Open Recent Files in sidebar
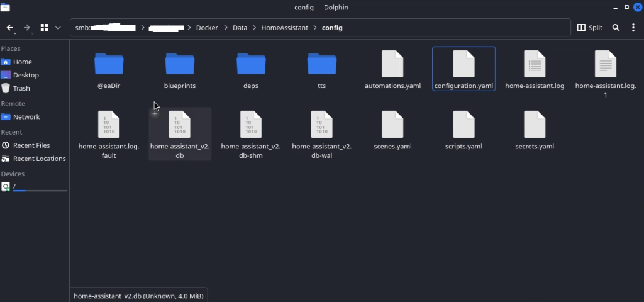 pos(31,145)
